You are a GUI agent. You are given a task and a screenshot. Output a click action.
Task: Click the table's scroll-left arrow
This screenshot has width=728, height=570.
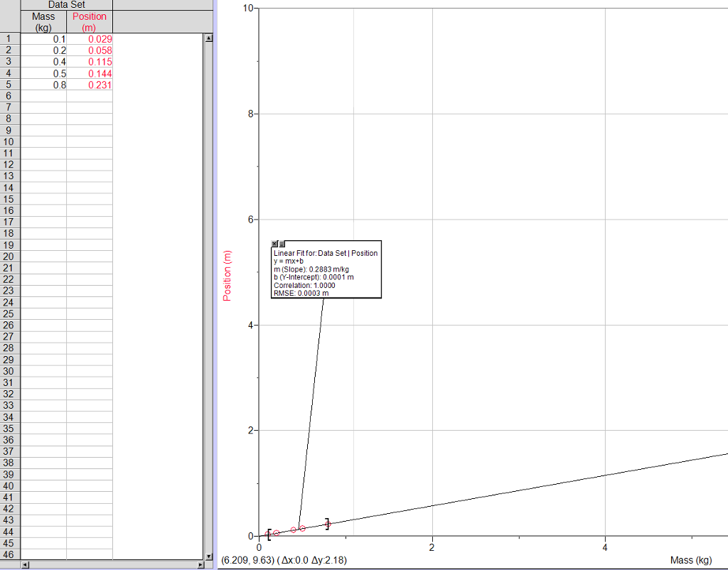point(26,565)
